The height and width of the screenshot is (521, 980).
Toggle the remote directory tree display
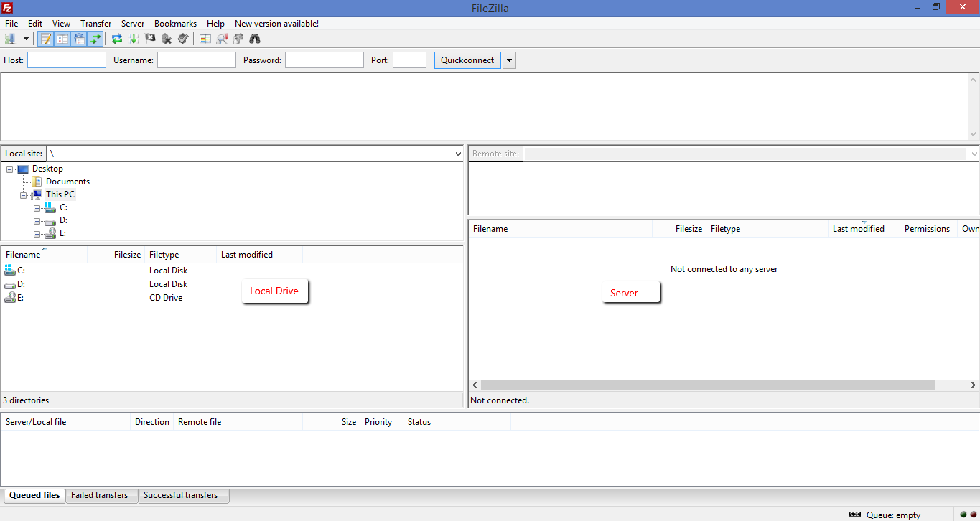pos(79,39)
